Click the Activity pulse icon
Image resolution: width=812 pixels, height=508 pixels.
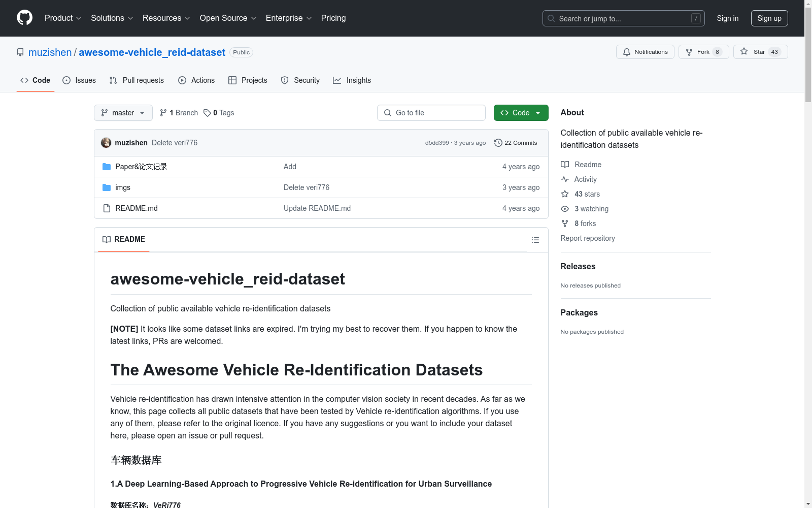click(x=565, y=179)
